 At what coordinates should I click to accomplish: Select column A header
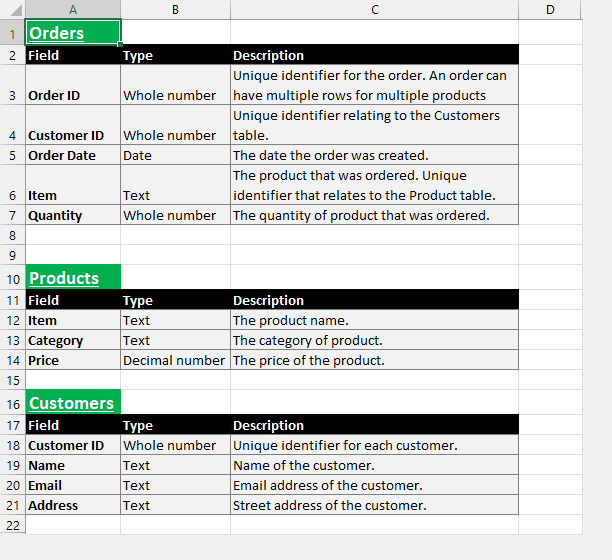coord(73,9)
